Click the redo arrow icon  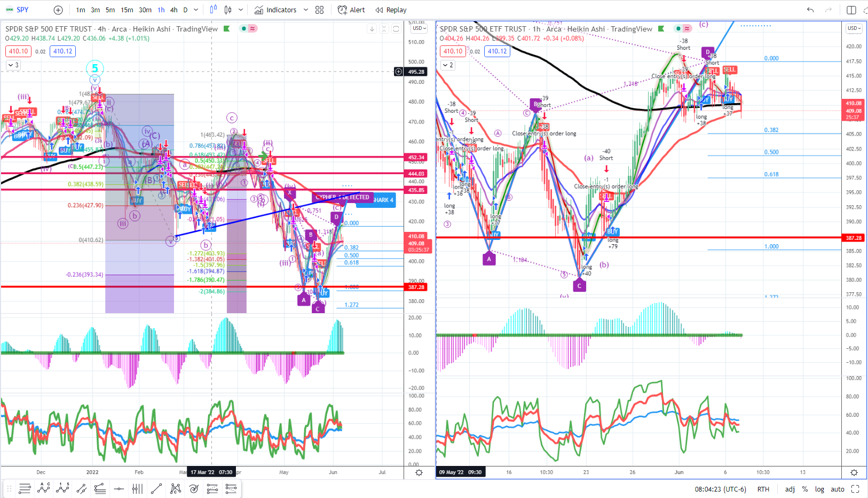coord(828,10)
